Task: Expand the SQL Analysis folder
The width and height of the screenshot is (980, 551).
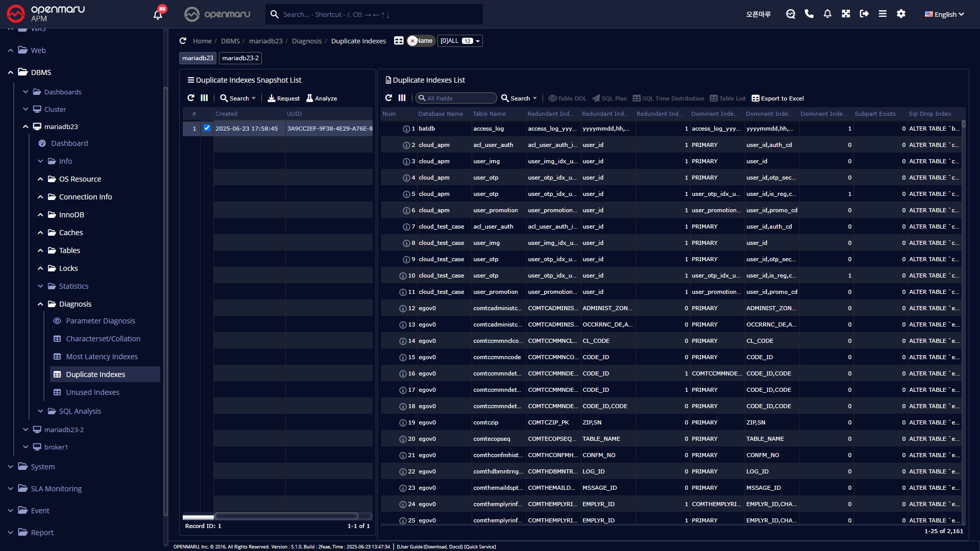Action: [x=40, y=411]
